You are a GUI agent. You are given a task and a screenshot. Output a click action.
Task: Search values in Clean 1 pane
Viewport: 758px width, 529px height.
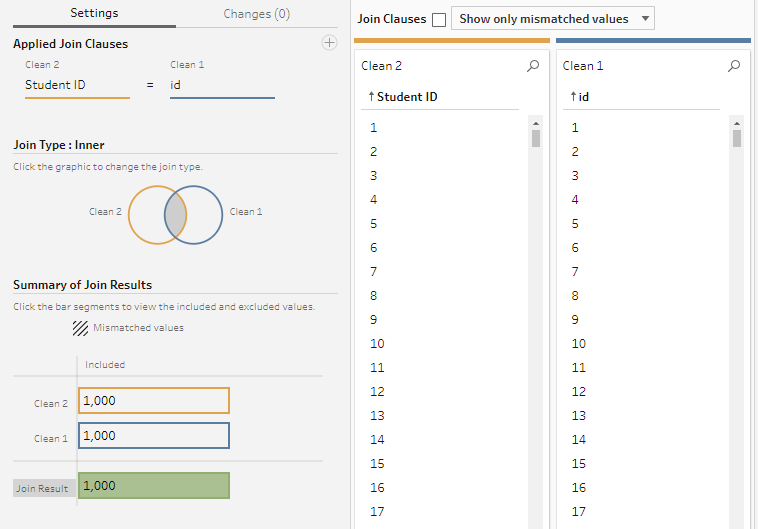(735, 66)
